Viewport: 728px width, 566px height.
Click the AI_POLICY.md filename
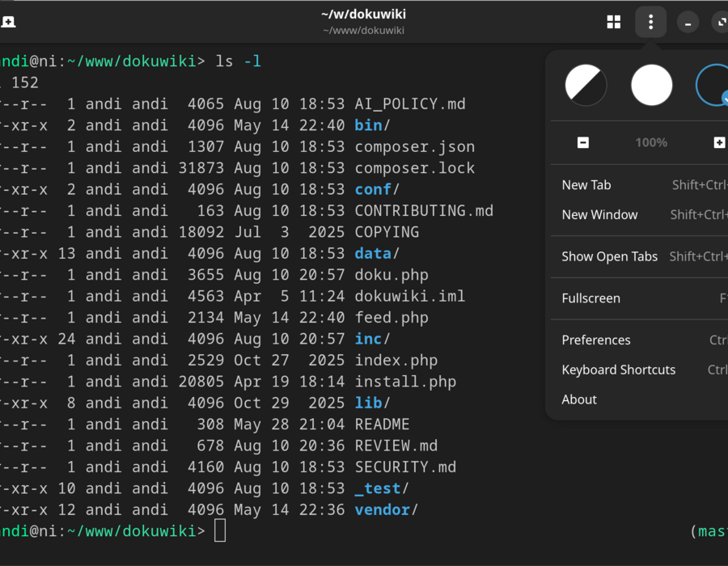[x=410, y=104]
